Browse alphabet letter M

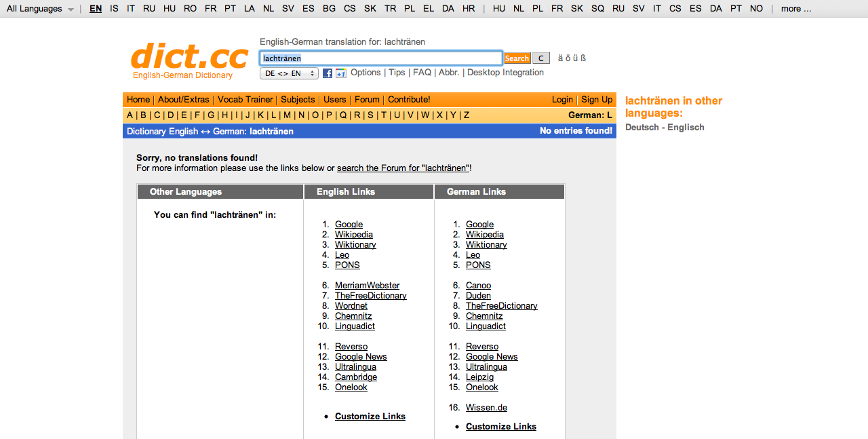[x=287, y=115]
